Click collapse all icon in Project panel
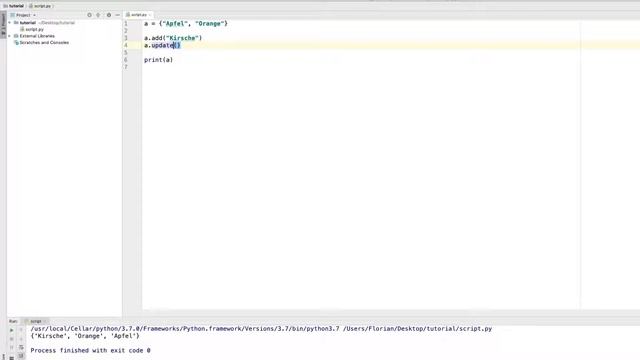640x360 pixels. (98, 15)
